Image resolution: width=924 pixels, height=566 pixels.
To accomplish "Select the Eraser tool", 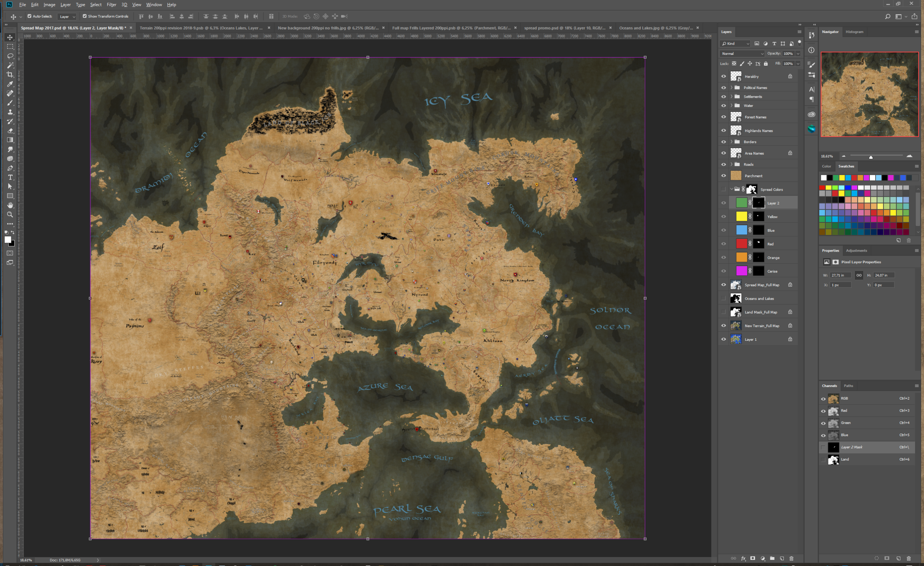I will (10, 131).
